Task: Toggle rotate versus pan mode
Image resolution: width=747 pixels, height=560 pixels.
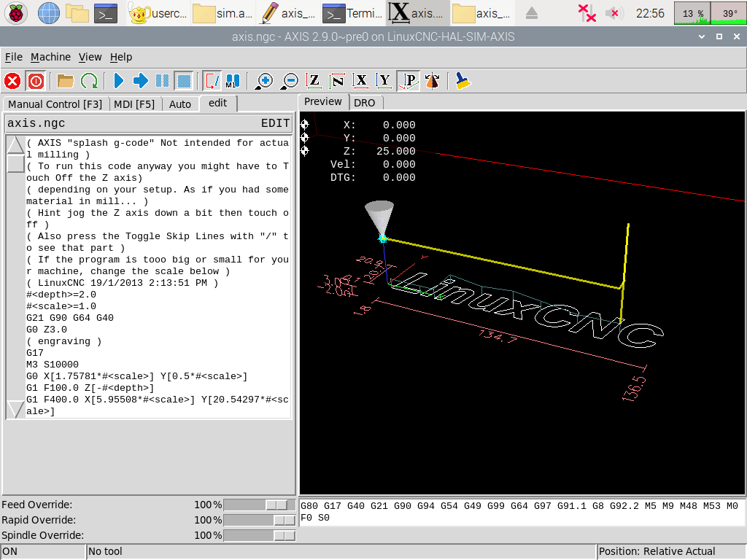Action: (x=433, y=81)
